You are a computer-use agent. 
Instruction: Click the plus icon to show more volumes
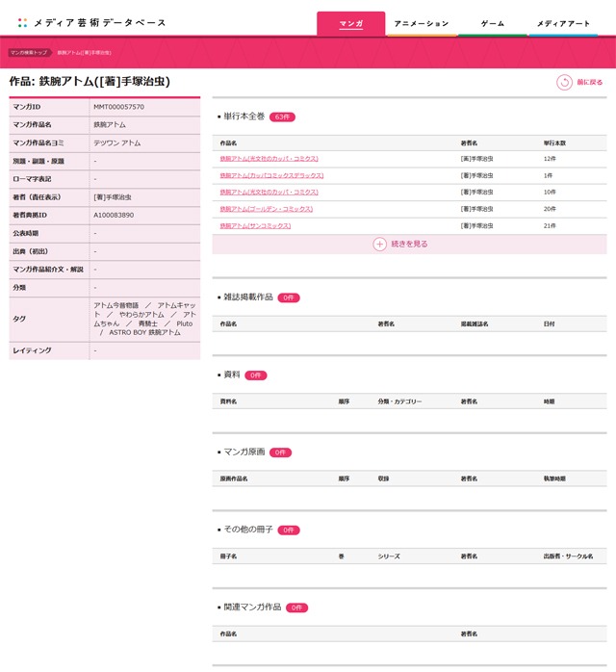[x=379, y=245]
